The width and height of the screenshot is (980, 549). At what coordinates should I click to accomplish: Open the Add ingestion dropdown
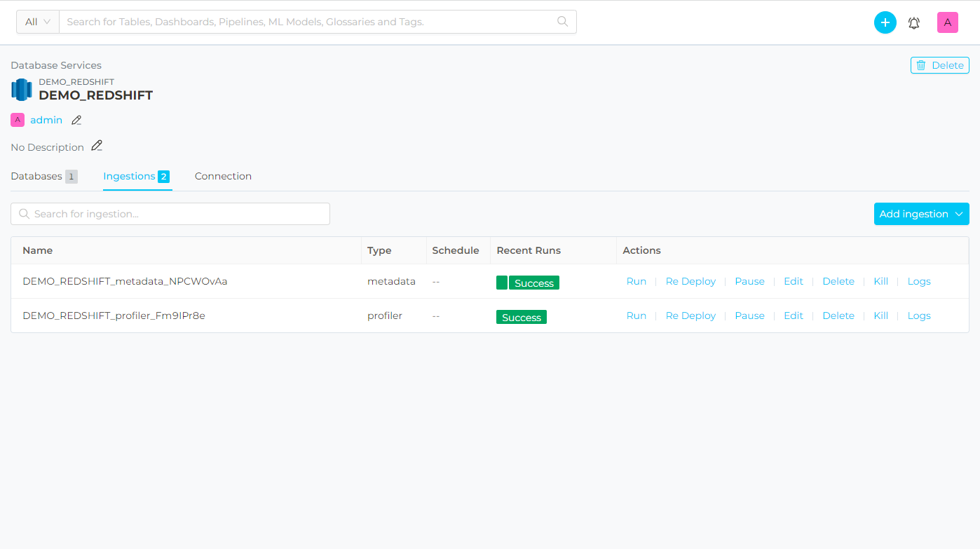click(921, 214)
